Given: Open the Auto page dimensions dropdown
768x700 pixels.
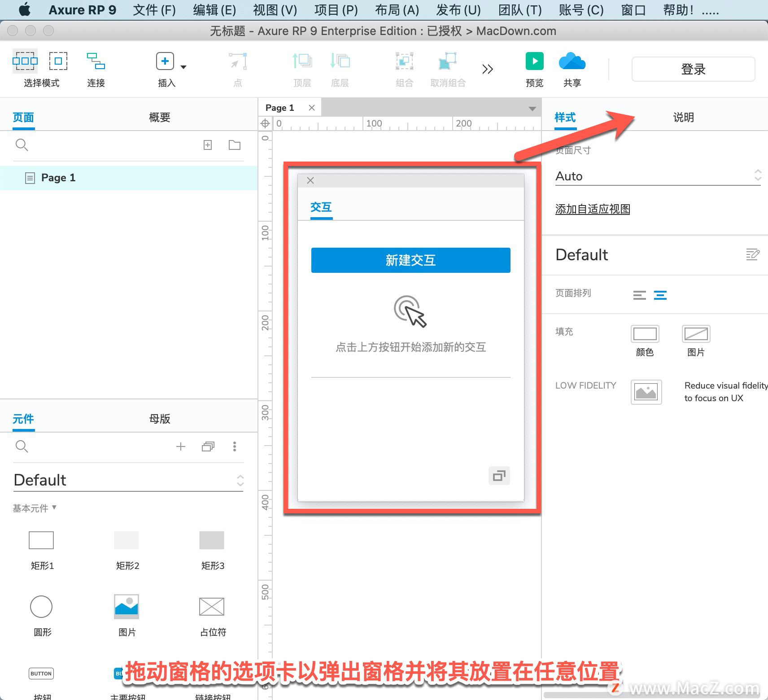Looking at the screenshot, I should (658, 176).
